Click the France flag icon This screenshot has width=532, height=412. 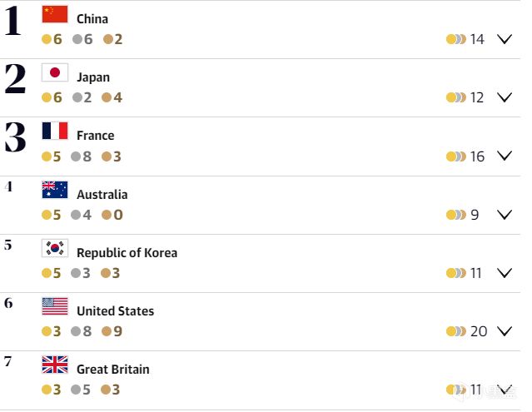[55, 131]
